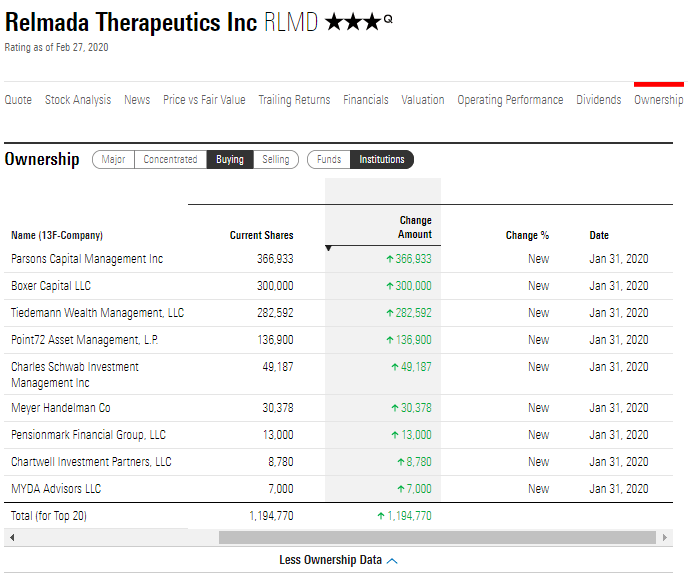Select the Selling ownership filter

276,159
